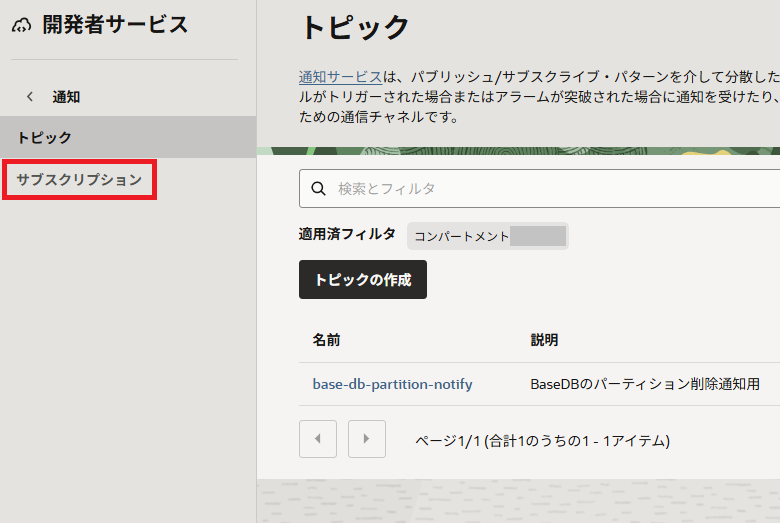Select トピック in the sidebar
This screenshot has width=780, height=523.
[44, 137]
